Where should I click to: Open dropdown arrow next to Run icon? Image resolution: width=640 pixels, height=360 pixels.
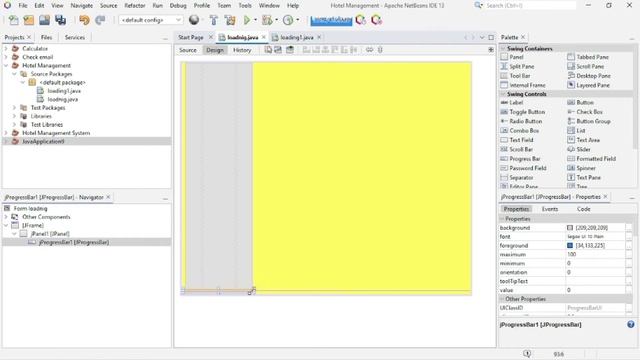(256, 20)
